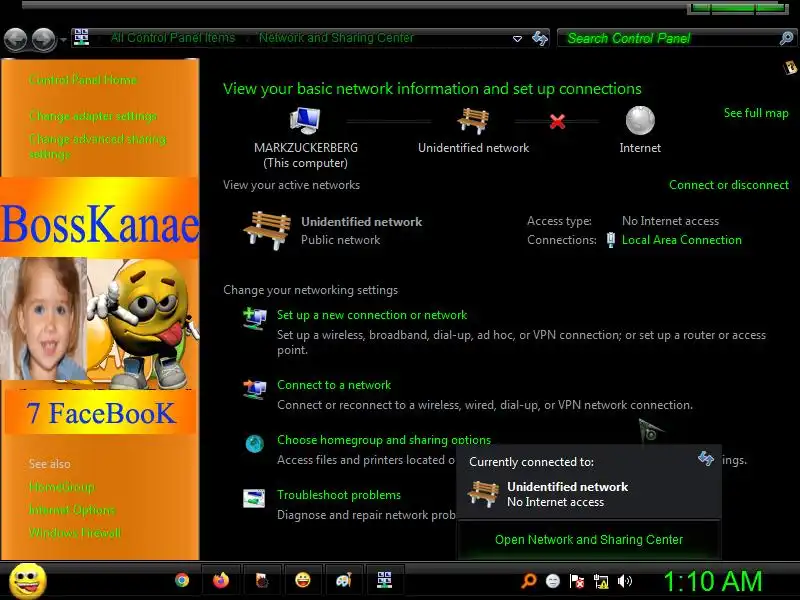The width and height of the screenshot is (800, 600).
Task: Open Windows Firewall under See also
Action: [75, 533]
